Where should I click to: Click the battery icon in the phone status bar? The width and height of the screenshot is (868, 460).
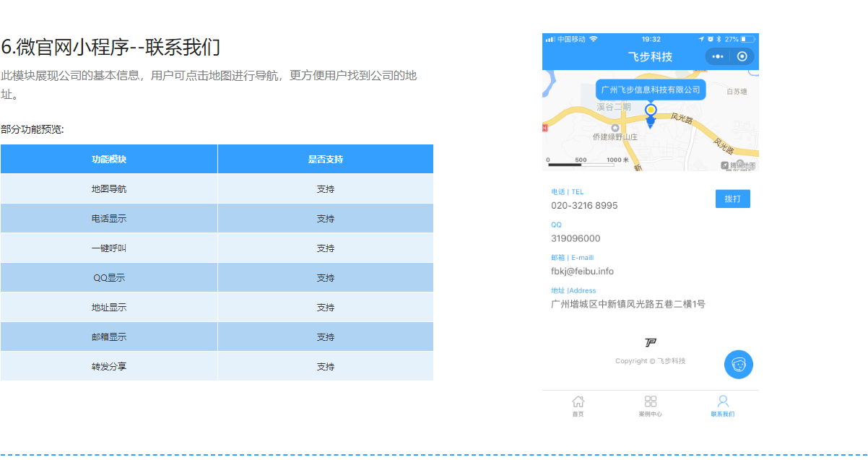747,39
